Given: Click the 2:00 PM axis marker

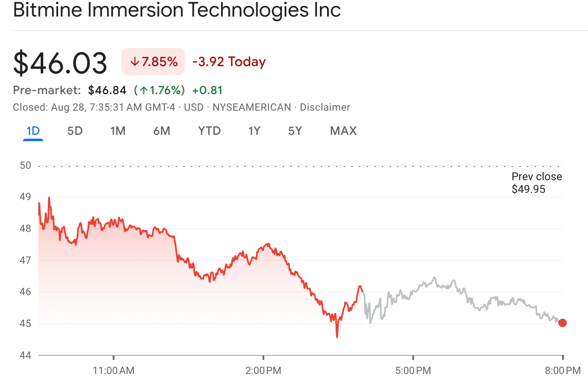Looking at the screenshot, I should pos(263,370).
